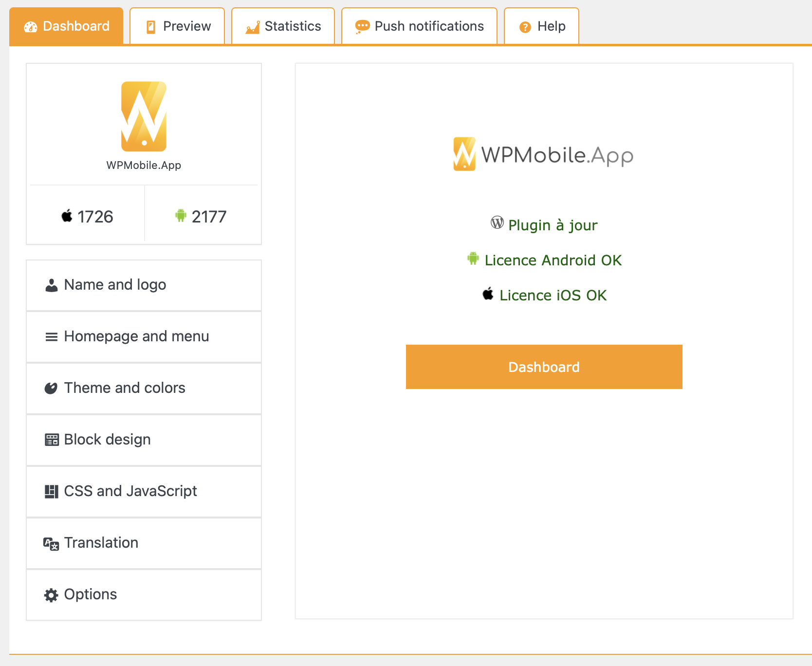Click the Preview phone icon
812x666 pixels.
click(x=151, y=27)
